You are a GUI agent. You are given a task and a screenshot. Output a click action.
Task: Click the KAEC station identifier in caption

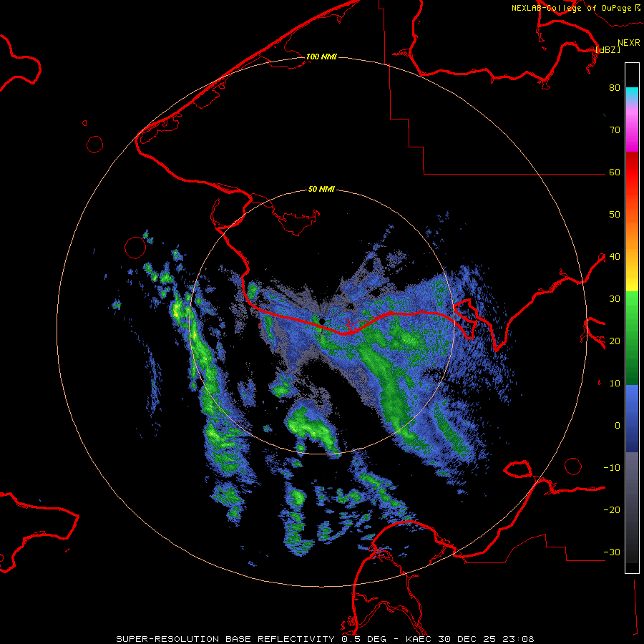pos(419,639)
